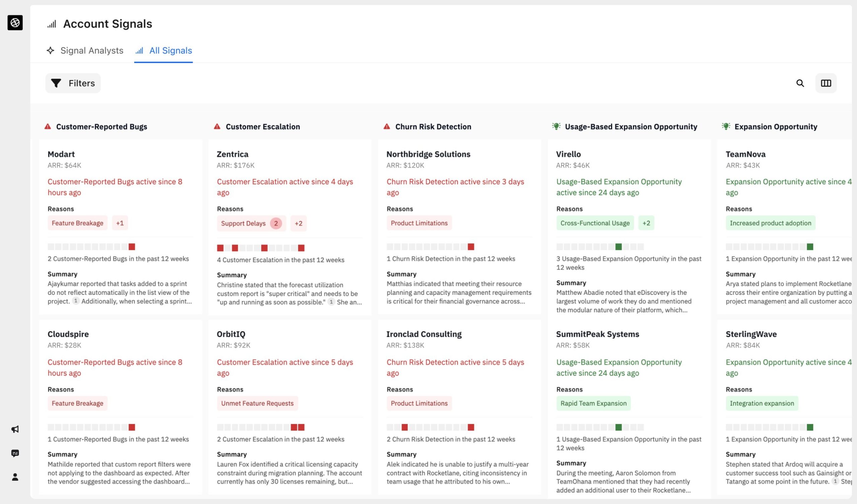The image size is (857, 504).
Task: Click the search magnifier icon
Action: 800,83
